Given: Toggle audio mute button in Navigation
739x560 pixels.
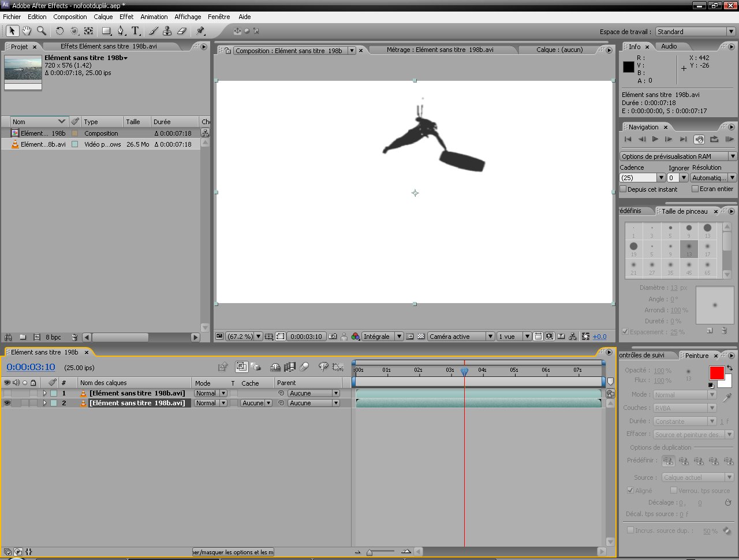Looking at the screenshot, I should point(699,139).
